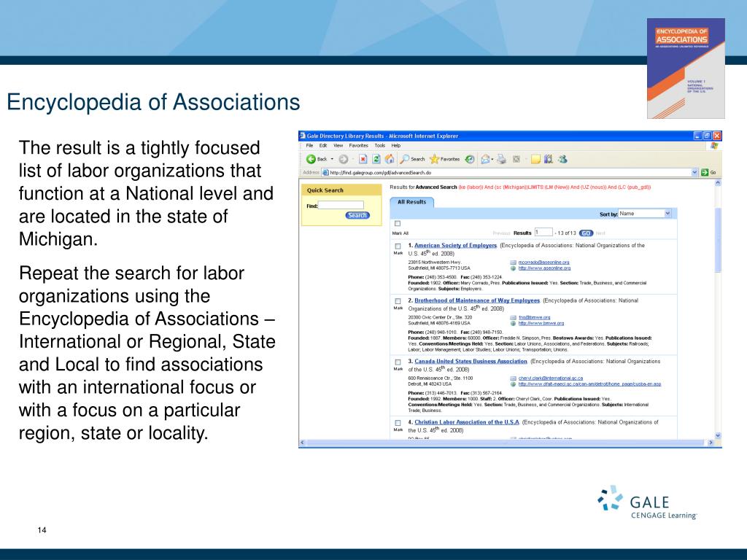Click the horizontal scrollbar right arrow
747x560 pixels.
[x=711, y=443]
